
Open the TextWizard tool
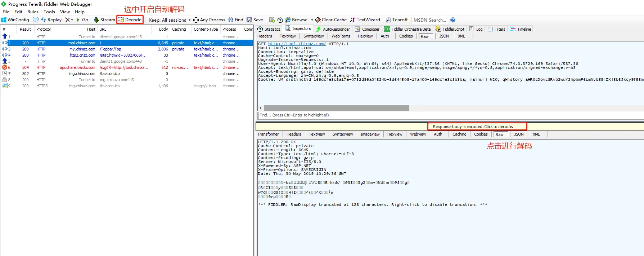(x=365, y=20)
